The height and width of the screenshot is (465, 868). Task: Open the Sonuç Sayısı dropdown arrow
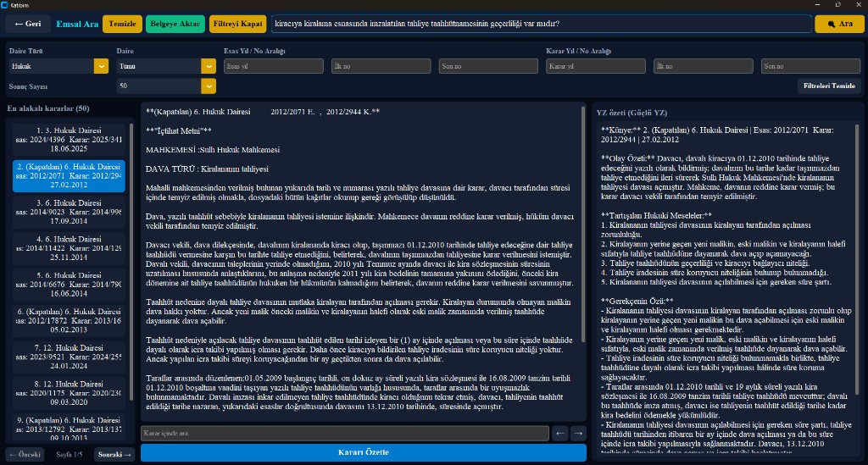point(209,86)
